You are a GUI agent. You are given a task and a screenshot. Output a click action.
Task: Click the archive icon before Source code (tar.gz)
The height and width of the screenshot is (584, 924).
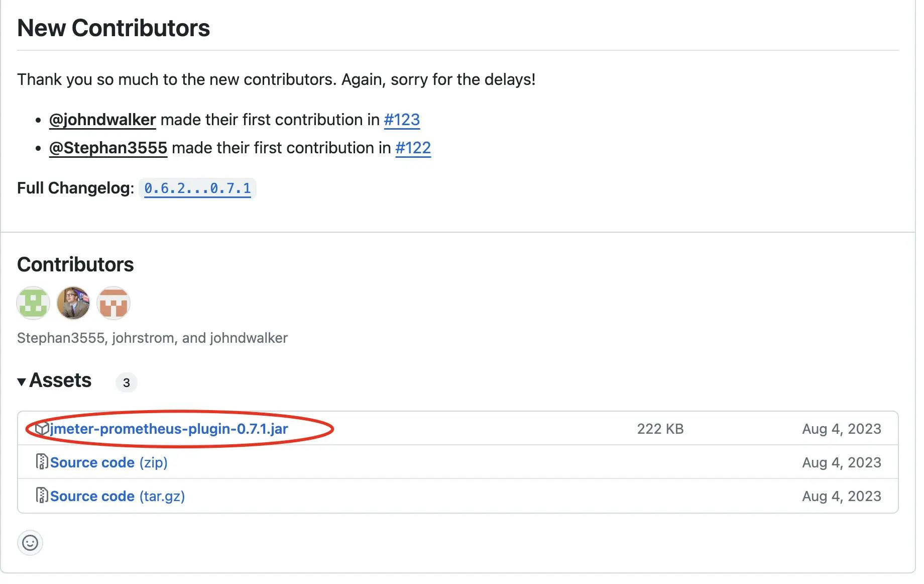click(x=42, y=496)
